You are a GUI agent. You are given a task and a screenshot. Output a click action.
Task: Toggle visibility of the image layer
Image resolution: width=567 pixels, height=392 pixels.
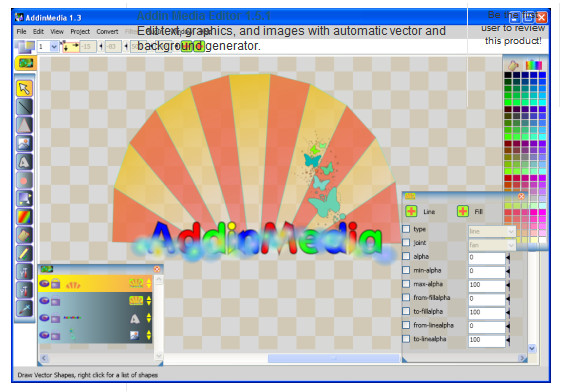coord(44,335)
